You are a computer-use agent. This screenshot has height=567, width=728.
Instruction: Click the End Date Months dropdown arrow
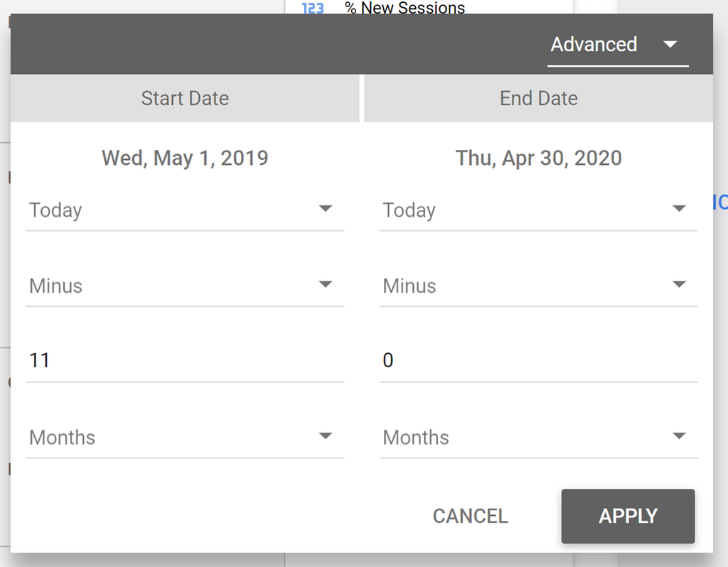[x=679, y=436]
